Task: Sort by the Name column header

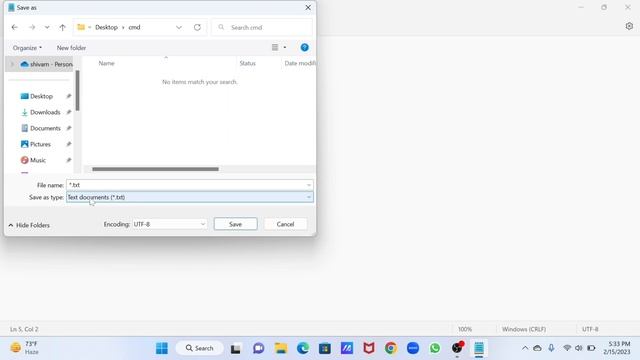Action: tap(107, 63)
